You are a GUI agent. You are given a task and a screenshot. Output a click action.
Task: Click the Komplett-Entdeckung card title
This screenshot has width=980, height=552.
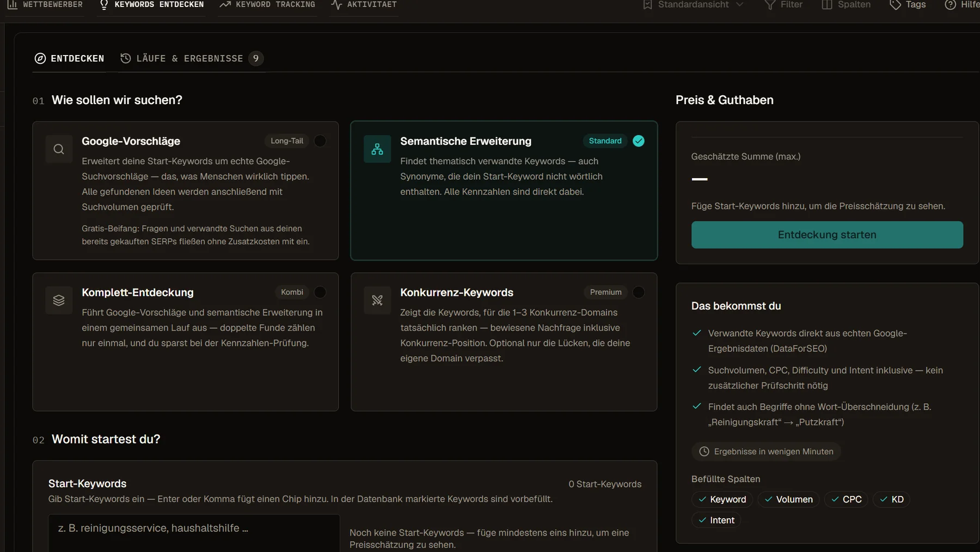click(138, 293)
